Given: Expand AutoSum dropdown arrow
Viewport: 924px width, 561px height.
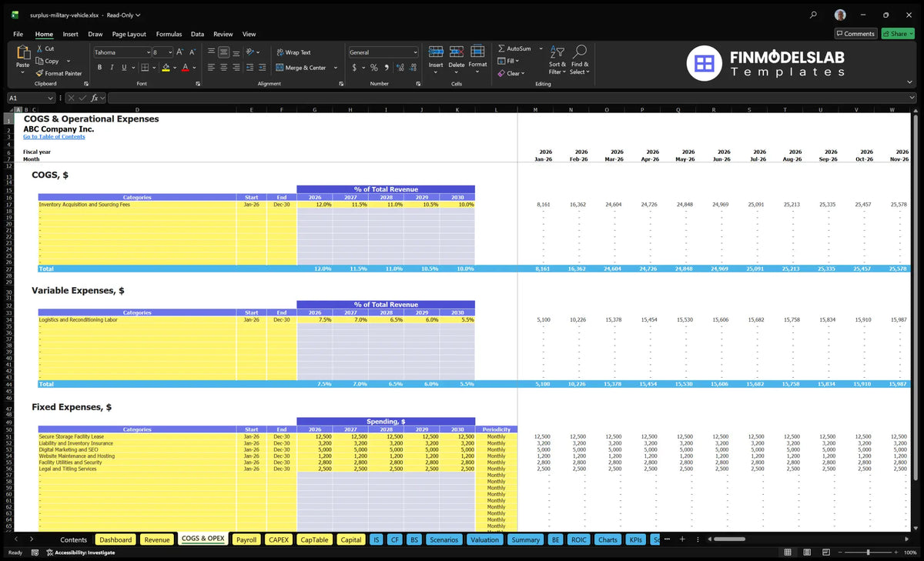Looking at the screenshot, I should pos(541,48).
